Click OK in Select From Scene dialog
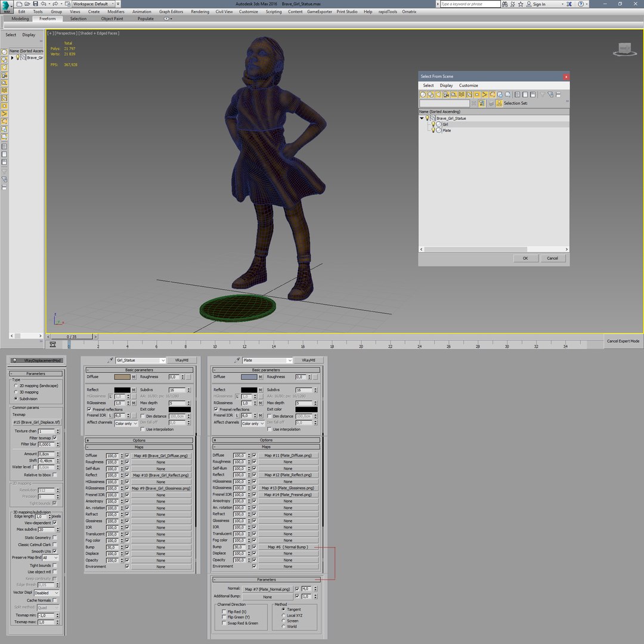644x644 pixels. 525,258
